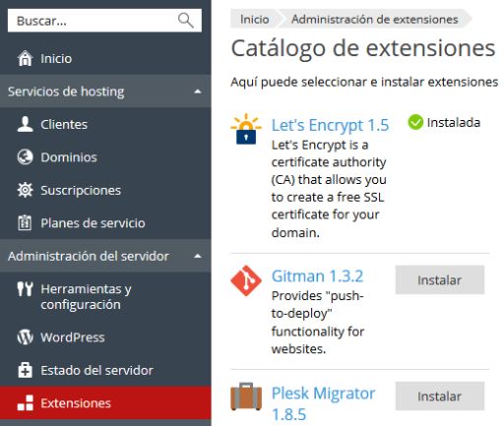This screenshot has width=504, height=426.
Task: Install the Plesk Migrator extension
Action: [440, 396]
